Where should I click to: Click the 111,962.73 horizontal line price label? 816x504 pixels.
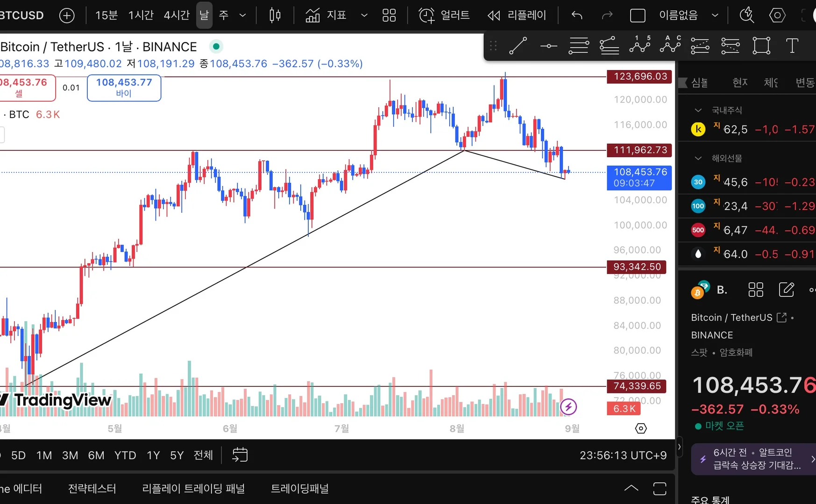click(x=639, y=150)
